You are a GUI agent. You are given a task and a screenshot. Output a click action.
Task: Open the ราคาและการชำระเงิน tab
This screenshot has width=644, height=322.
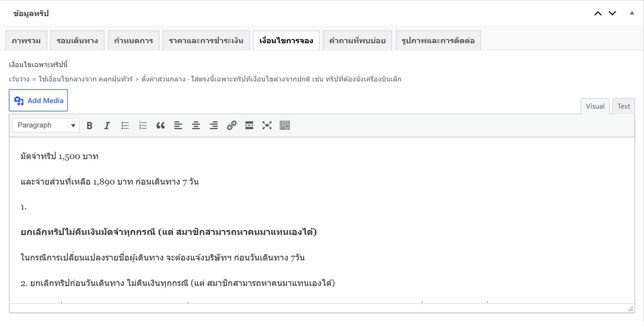click(206, 41)
